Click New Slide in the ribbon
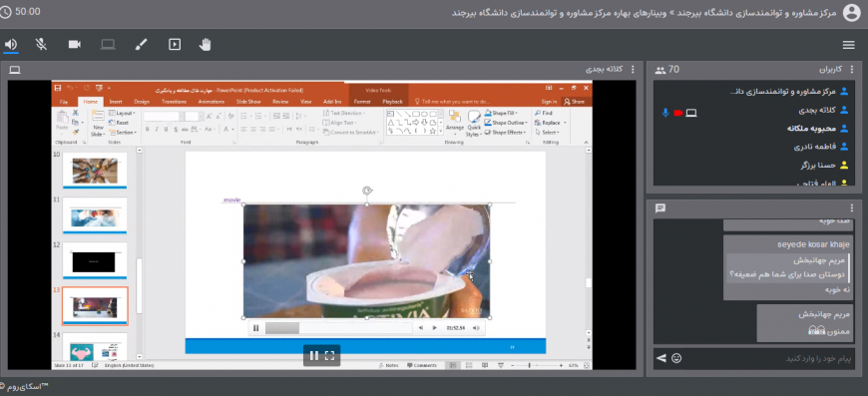This screenshot has width=868, height=396. pyautogui.click(x=98, y=124)
